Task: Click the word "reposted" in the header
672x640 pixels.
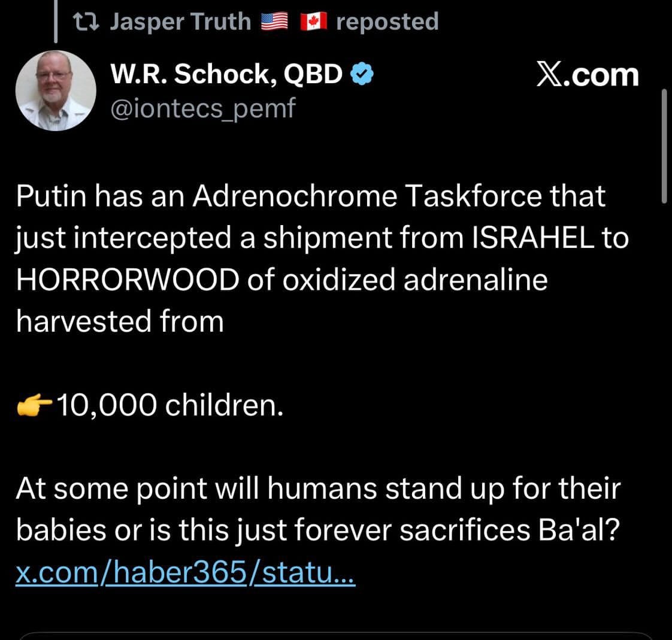Action: coord(388,22)
